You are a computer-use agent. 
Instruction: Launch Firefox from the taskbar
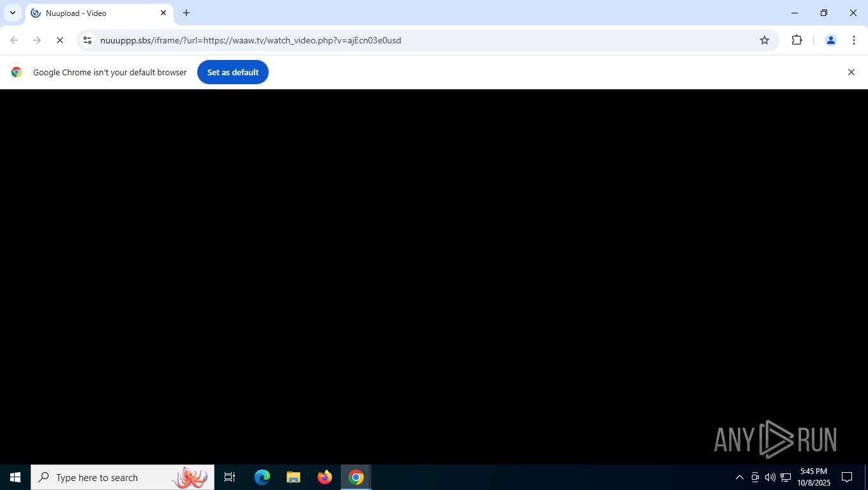pyautogui.click(x=325, y=477)
